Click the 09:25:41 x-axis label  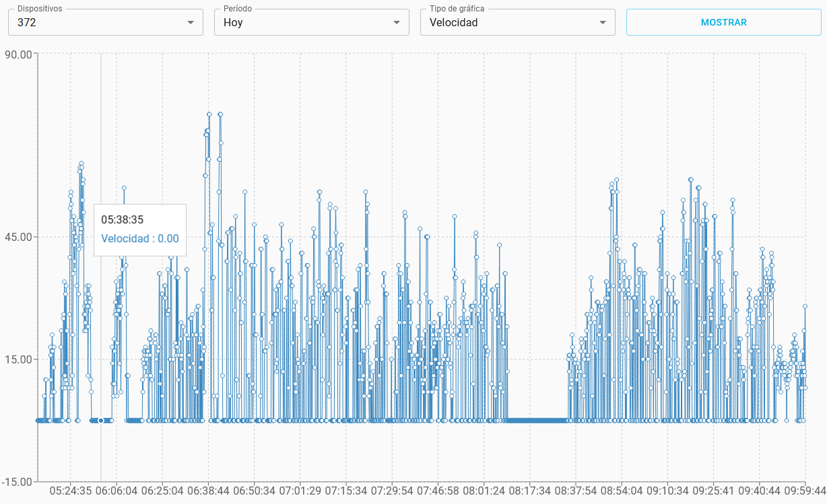click(713, 491)
